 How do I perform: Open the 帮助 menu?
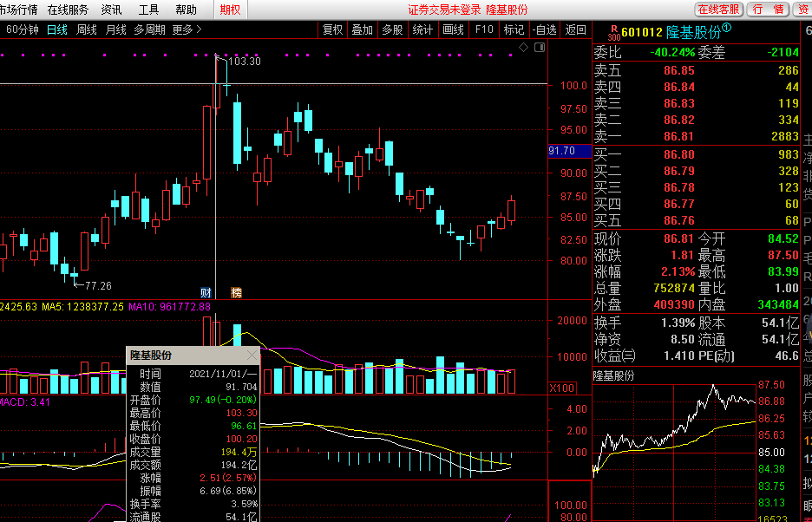point(186,10)
